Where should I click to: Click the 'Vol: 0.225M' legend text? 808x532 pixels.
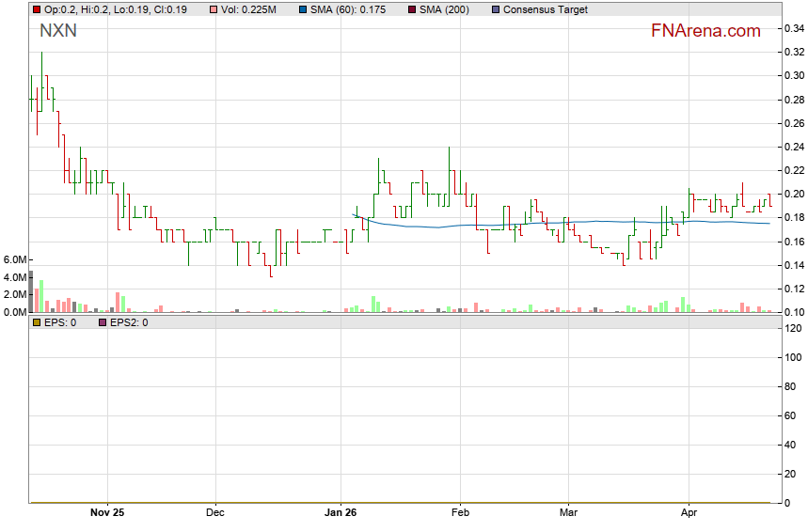[248, 9]
